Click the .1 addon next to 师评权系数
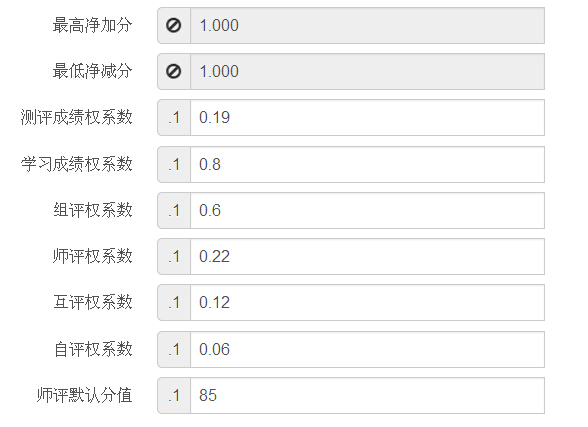Viewport: 588px width, 427px height. click(x=174, y=257)
